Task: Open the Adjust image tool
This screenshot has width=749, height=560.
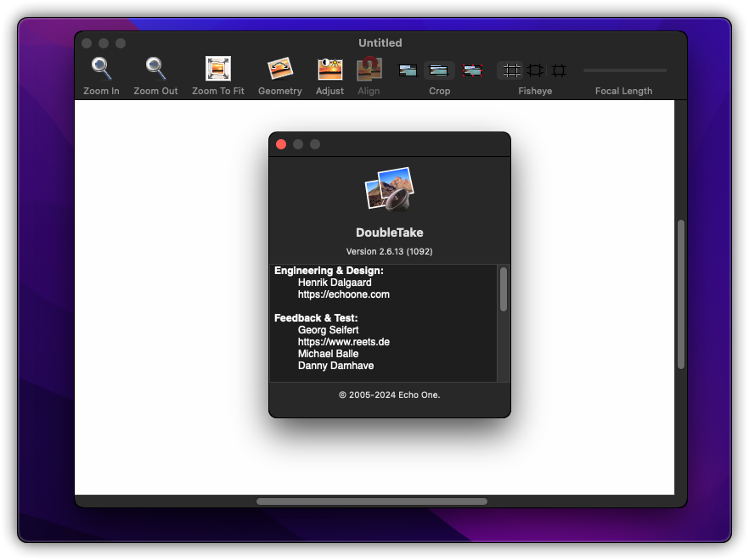Action: 329,69
